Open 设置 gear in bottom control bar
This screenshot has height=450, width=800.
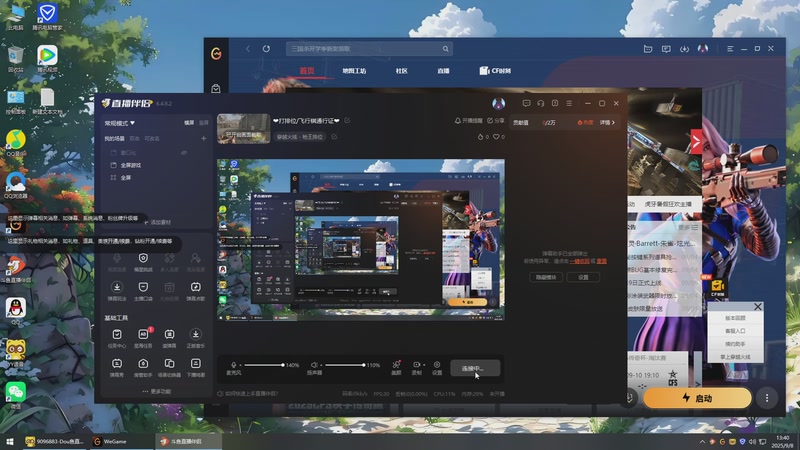pyautogui.click(x=437, y=367)
